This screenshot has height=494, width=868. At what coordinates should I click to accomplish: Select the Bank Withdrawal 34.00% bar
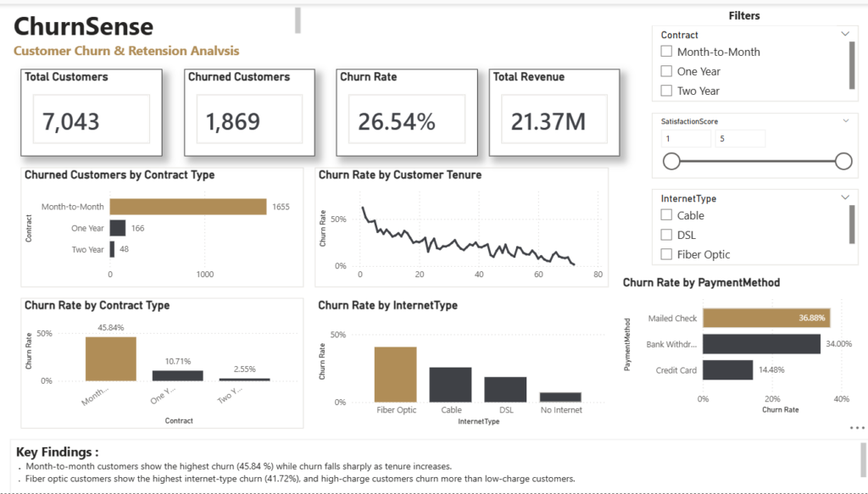pos(762,344)
